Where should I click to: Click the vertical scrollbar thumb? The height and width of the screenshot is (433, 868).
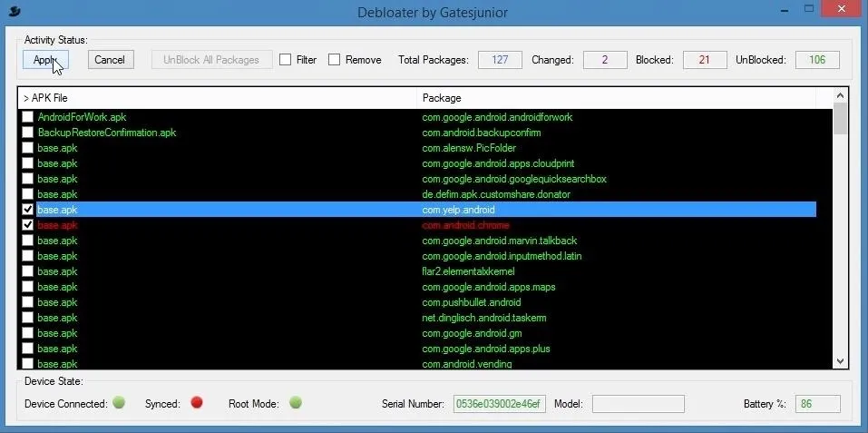click(840, 119)
